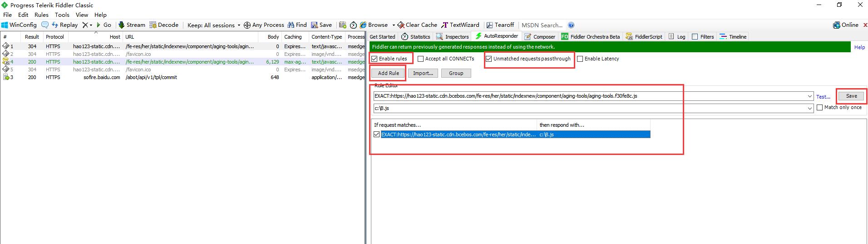Select the AutoResponder tab
This screenshot has width=868, height=244.
tap(496, 36)
